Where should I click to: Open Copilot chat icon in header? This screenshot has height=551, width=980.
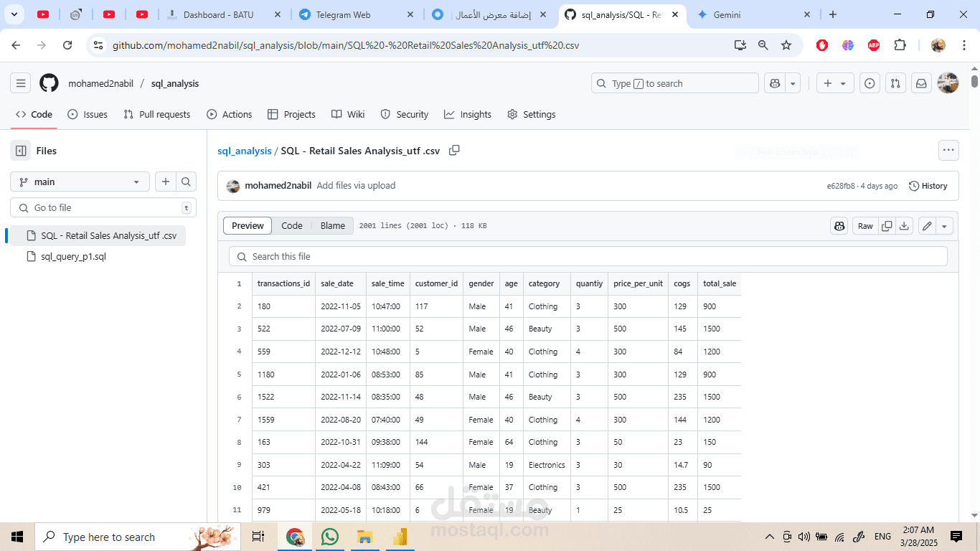(x=775, y=83)
